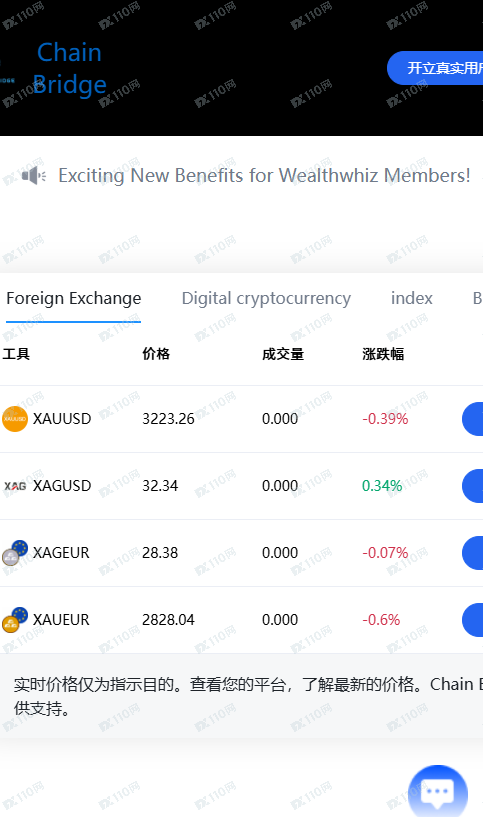Viewport: 483px width, 817px height.
Task: Open the Wealthwhiz Members announcement text
Action: click(x=264, y=176)
